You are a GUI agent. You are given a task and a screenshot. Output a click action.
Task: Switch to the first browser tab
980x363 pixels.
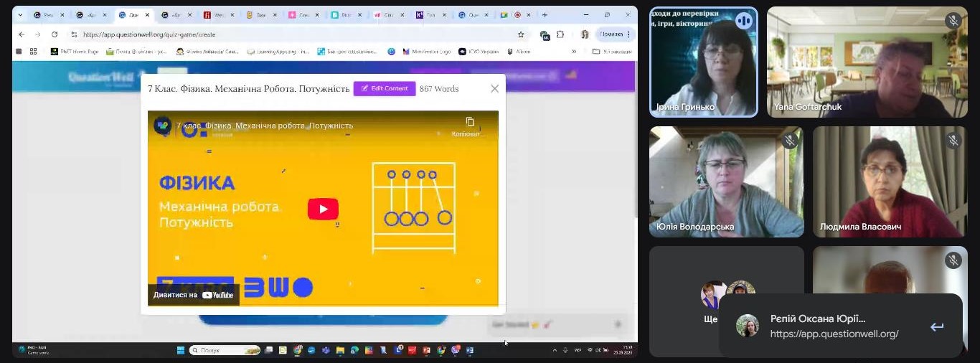pos(48,15)
